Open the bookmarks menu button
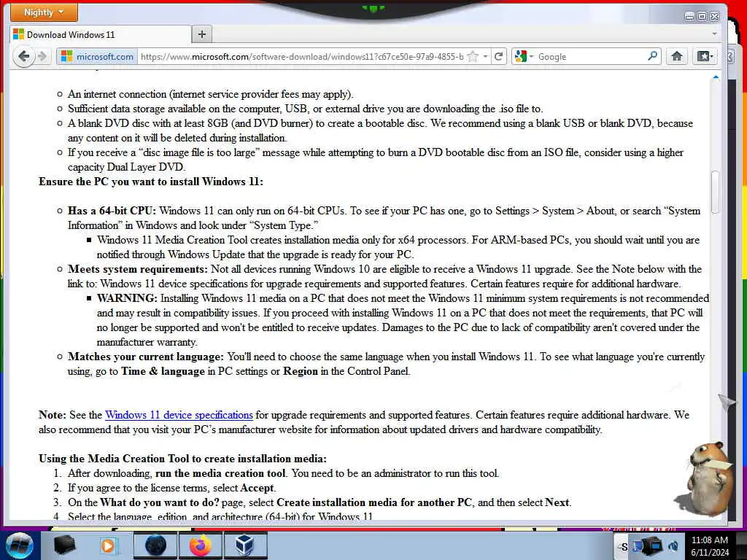 coord(705,56)
